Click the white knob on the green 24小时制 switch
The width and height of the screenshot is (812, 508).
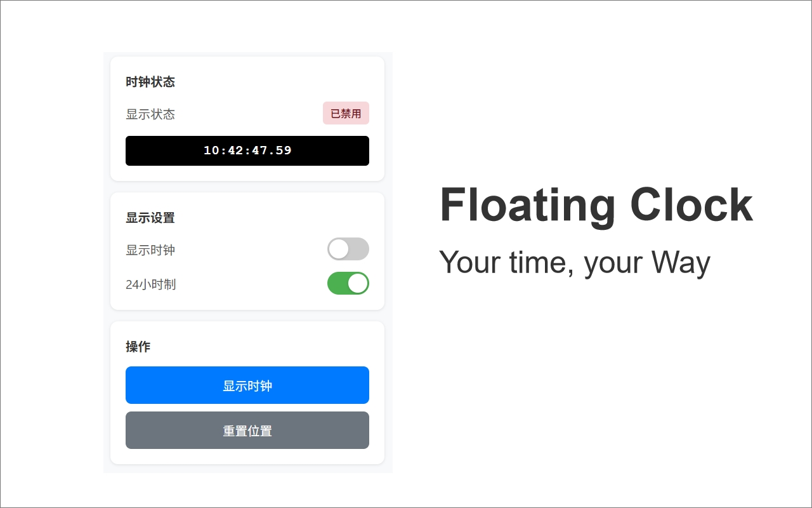tap(358, 283)
